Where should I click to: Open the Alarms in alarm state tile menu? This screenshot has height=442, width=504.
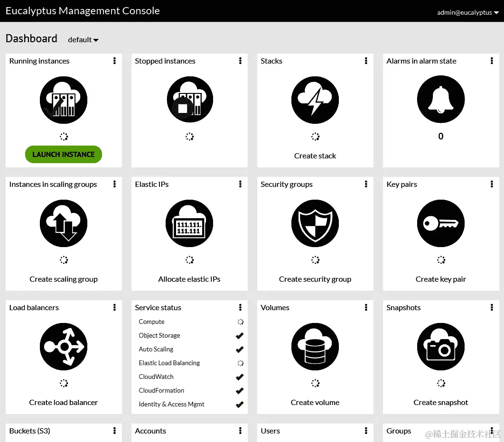pyautogui.click(x=492, y=61)
